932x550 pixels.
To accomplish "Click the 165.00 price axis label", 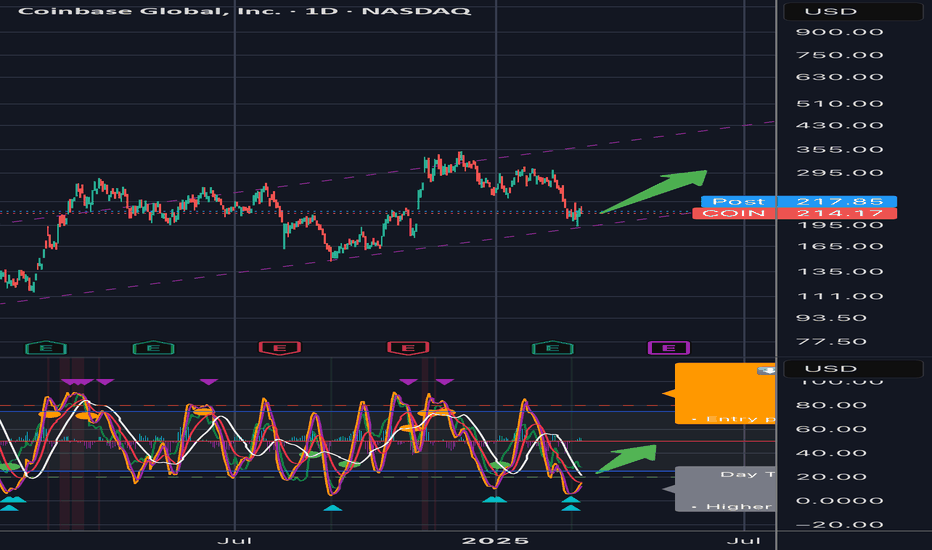I will pyautogui.click(x=839, y=246).
